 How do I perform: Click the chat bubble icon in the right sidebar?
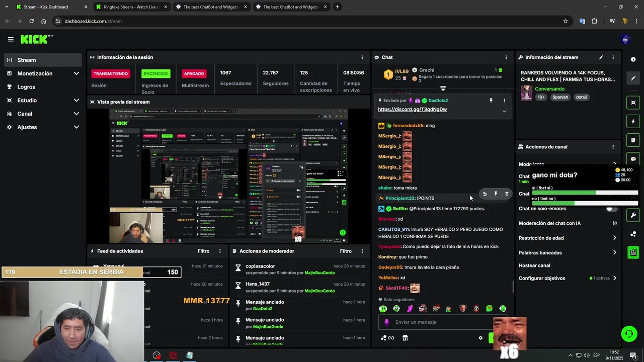633,158
